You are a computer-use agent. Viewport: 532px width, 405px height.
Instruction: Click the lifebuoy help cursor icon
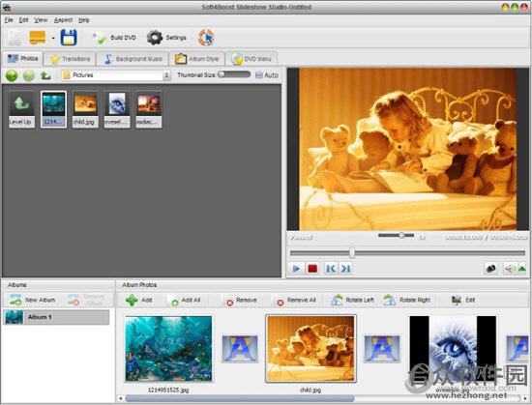(x=207, y=38)
